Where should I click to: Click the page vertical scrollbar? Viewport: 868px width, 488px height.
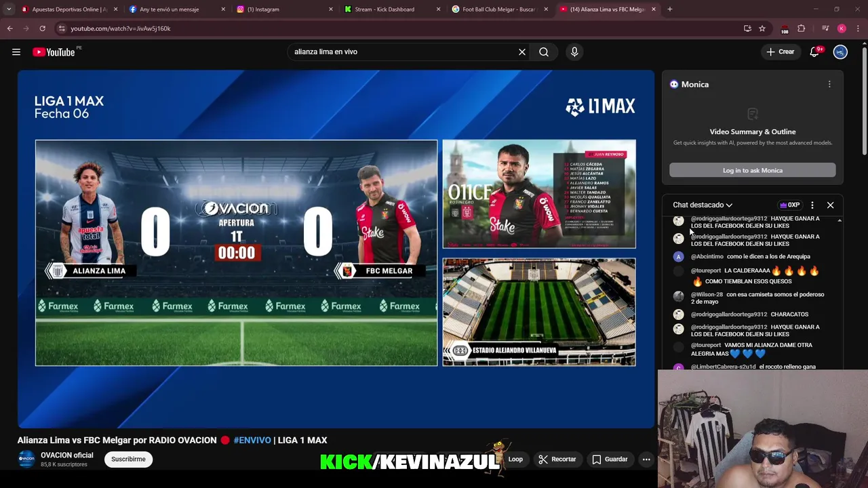864,102
